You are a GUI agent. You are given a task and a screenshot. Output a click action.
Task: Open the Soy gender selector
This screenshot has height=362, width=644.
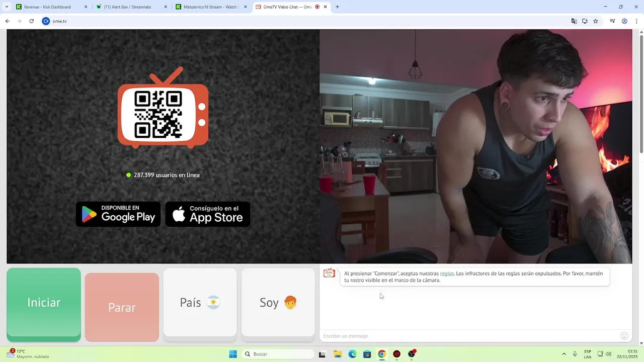pyautogui.click(x=278, y=302)
